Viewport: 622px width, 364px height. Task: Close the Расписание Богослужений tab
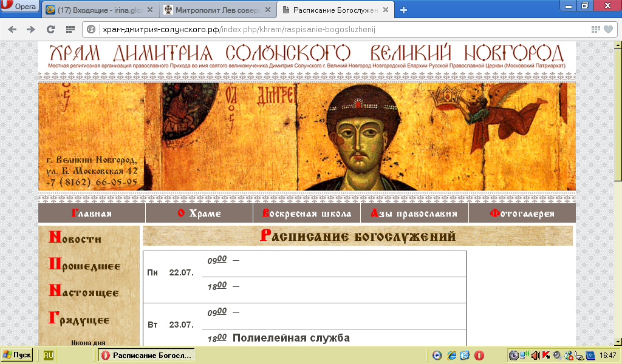pos(386,10)
